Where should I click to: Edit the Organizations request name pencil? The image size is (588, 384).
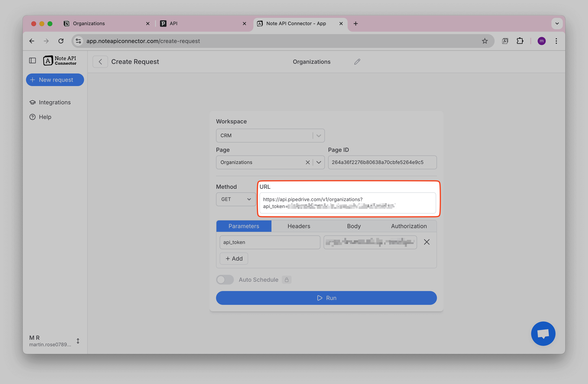coord(357,62)
